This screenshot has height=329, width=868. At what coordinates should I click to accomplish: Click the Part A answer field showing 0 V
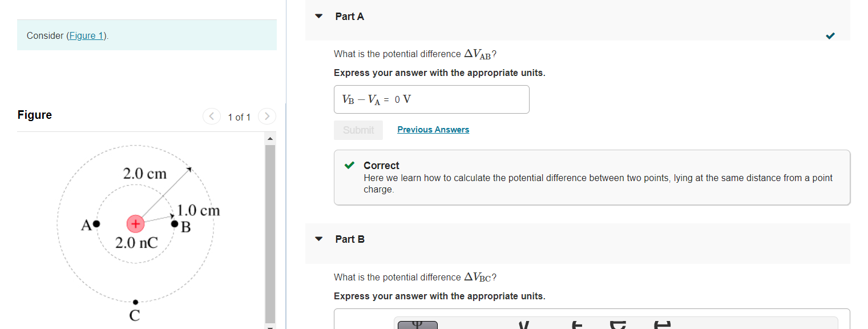tap(431, 99)
